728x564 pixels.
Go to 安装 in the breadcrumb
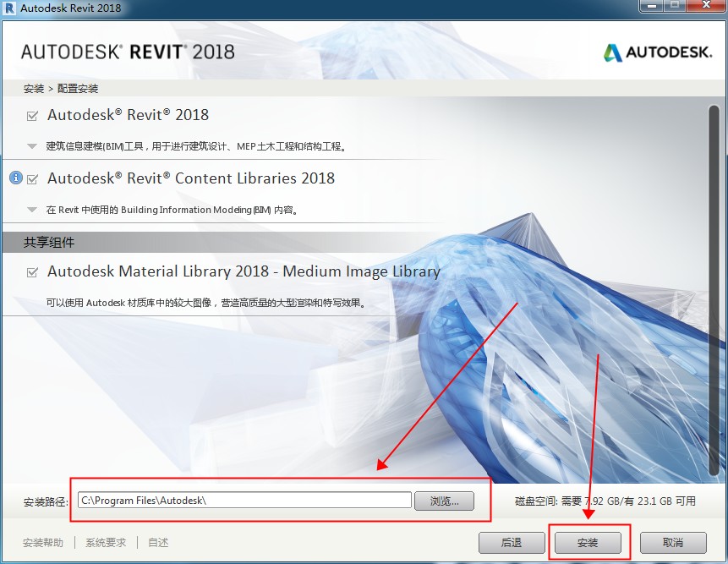click(33, 89)
